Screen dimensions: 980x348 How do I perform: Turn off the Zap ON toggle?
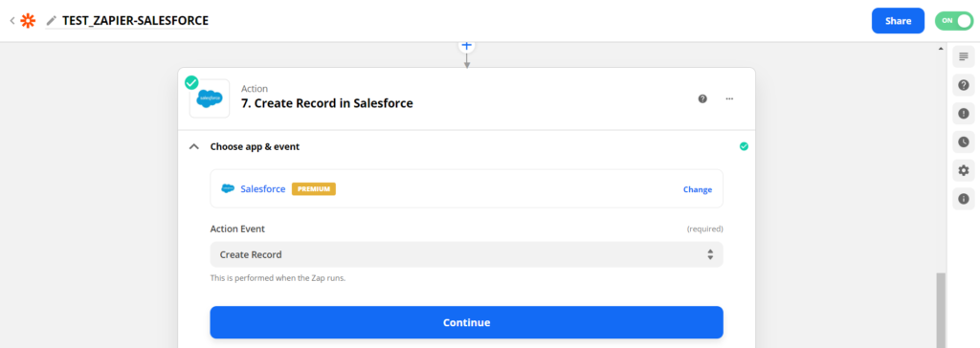click(954, 21)
